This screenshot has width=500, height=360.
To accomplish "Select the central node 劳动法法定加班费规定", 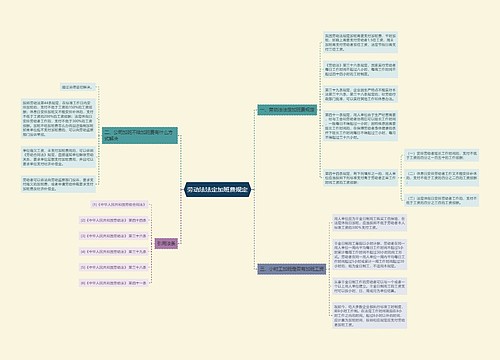I will click(x=217, y=190).
